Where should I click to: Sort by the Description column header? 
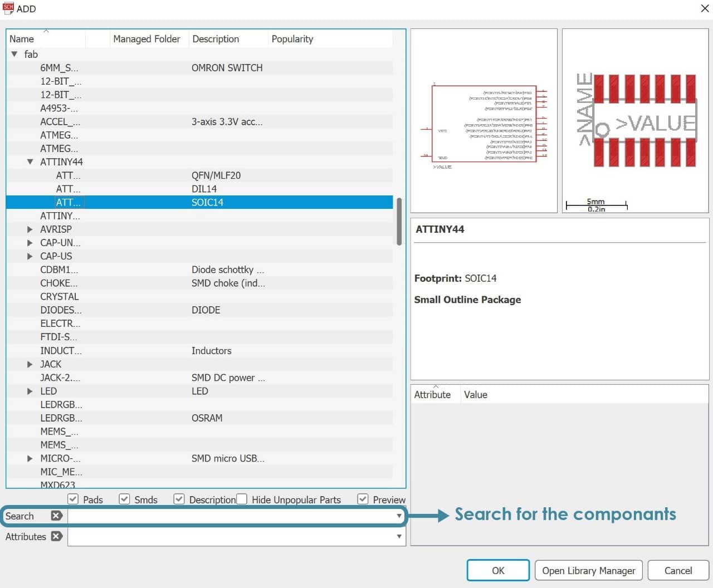point(228,39)
